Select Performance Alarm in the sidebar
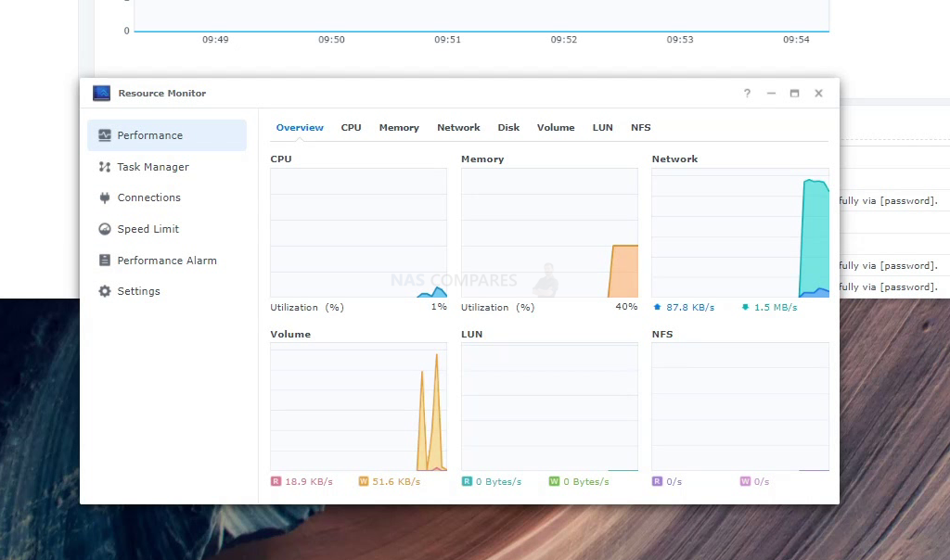The height and width of the screenshot is (560, 950). [x=167, y=261]
